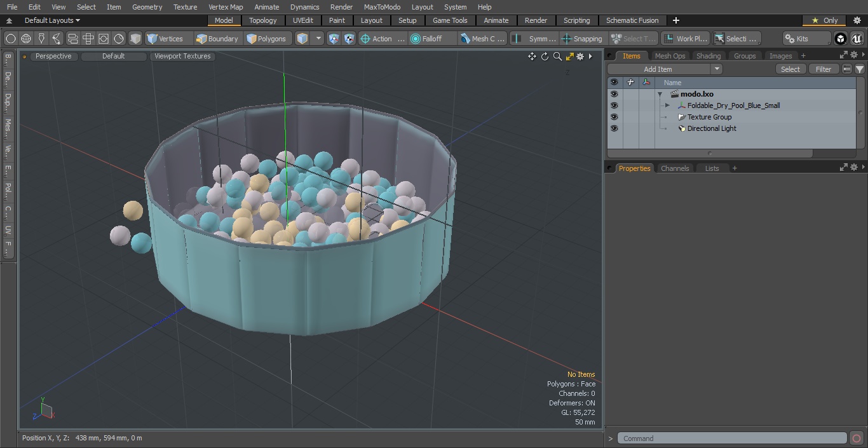
Task: Open the Properties panel gear settings
Action: (854, 168)
